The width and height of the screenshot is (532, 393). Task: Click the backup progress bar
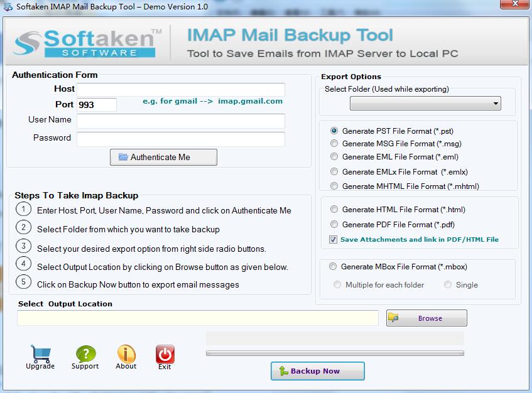[335, 353]
